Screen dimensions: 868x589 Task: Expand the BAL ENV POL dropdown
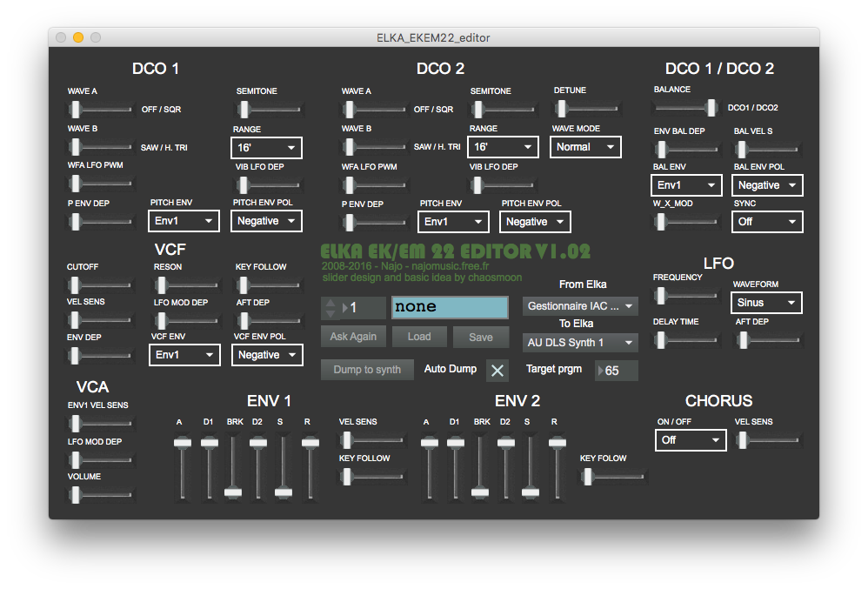tap(767, 185)
